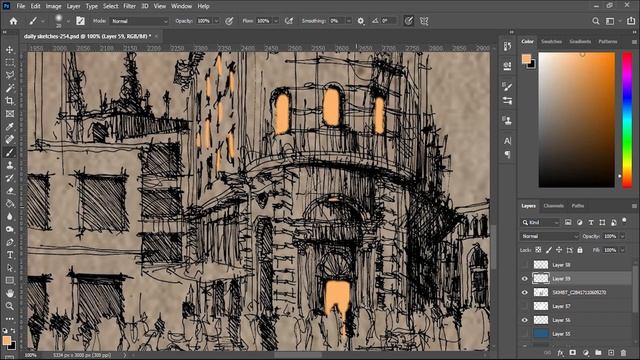Image resolution: width=640 pixels, height=360 pixels.
Task: Open the File menu
Action: tap(20, 6)
